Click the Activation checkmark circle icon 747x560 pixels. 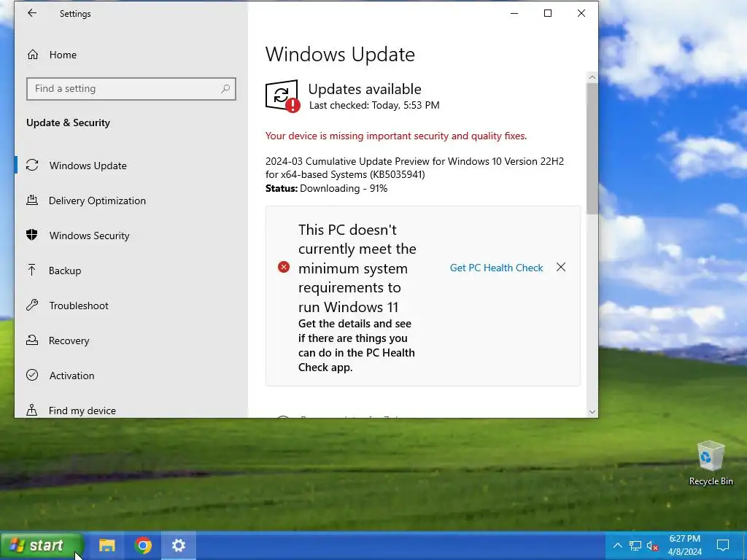coord(32,375)
